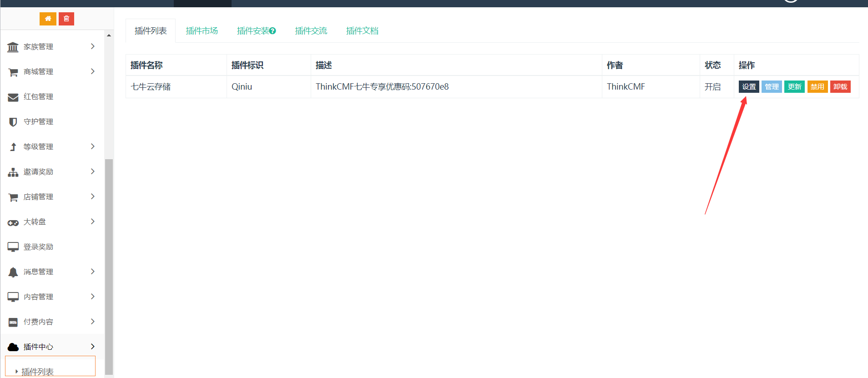868x378 pixels.
Task: Expand the 家族管理 chevron
Action: pyautogui.click(x=93, y=46)
